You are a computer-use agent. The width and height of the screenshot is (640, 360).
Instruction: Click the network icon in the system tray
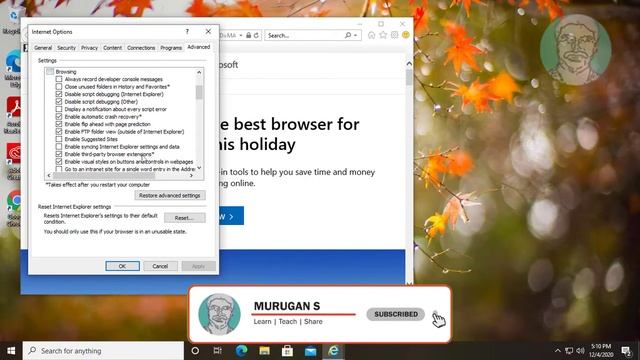[x=569, y=351]
